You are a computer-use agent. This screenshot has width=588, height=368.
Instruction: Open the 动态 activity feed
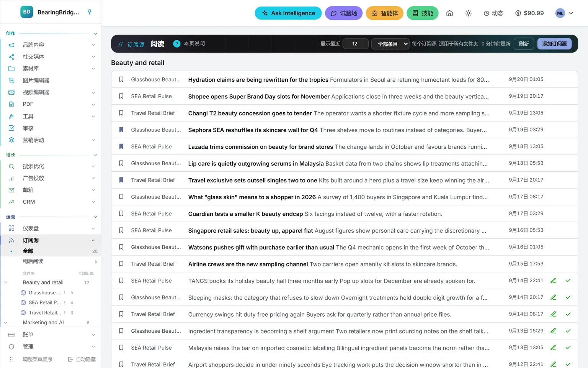pos(493,13)
